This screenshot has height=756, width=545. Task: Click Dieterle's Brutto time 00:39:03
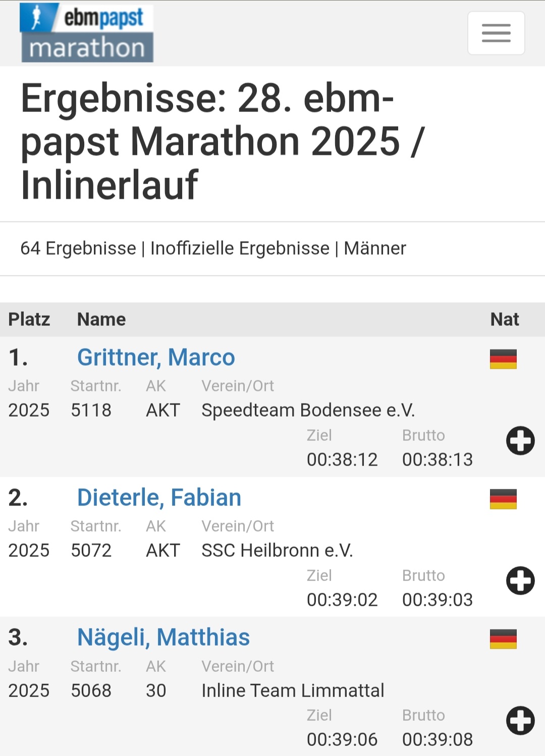click(437, 600)
